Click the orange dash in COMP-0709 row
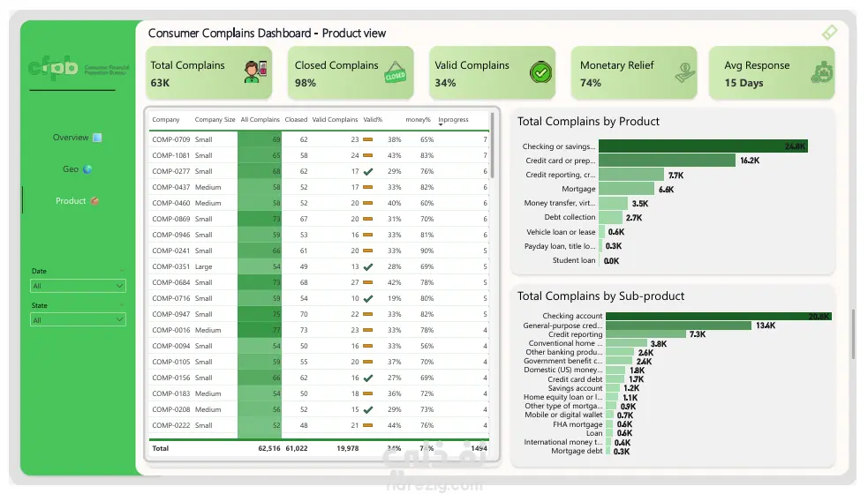 point(367,140)
